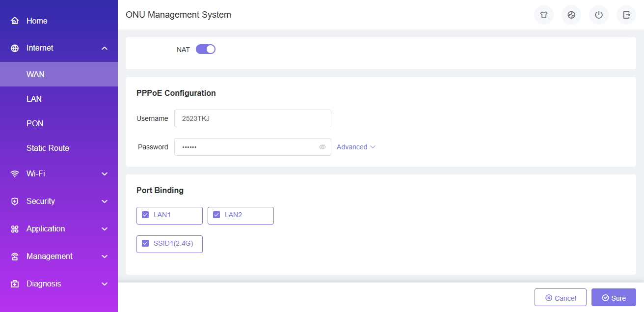This screenshot has width=644, height=312.
Task: Click the Security shield icon
Action: tap(15, 201)
